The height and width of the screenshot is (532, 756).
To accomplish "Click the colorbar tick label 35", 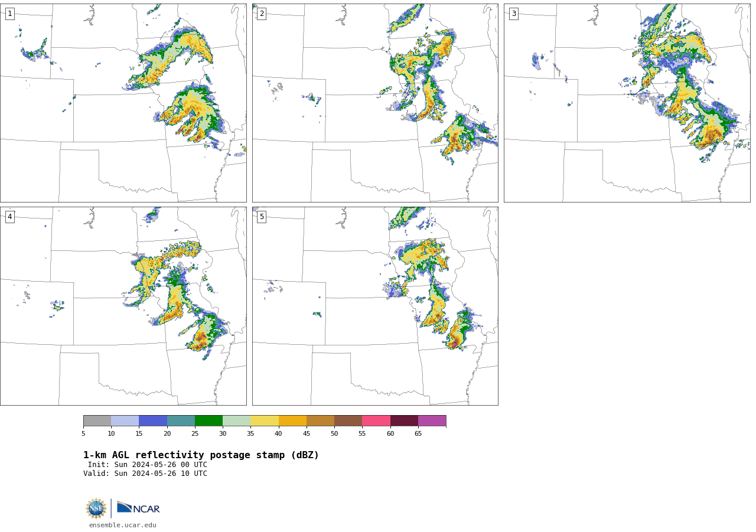I will [250, 433].
